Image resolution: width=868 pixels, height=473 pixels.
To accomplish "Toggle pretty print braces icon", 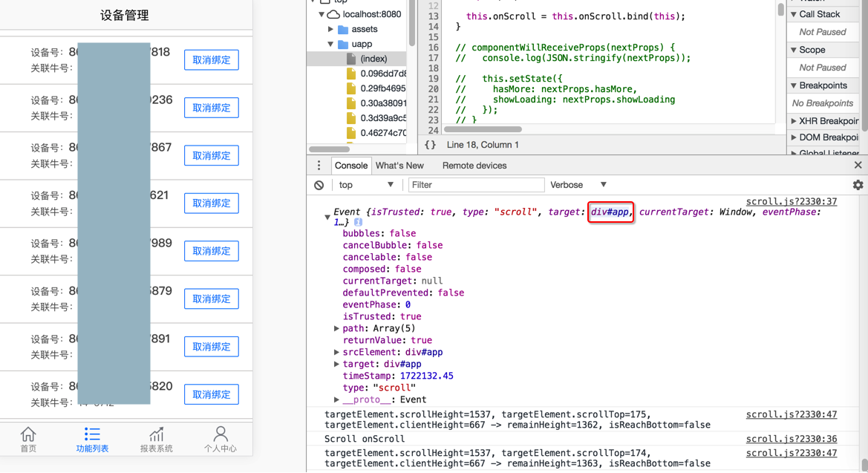I will [x=430, y=145].
